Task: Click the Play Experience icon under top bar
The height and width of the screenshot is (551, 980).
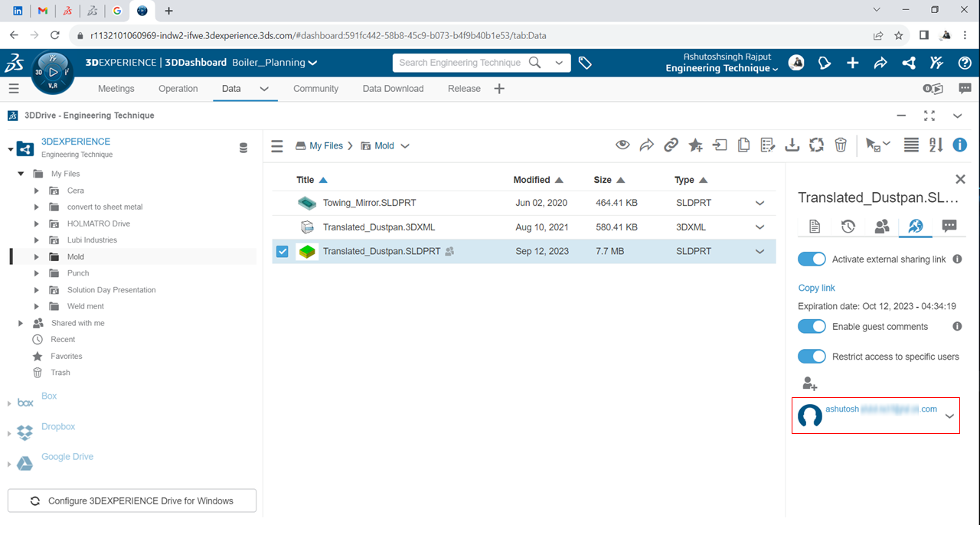Action: click(933, 89)
